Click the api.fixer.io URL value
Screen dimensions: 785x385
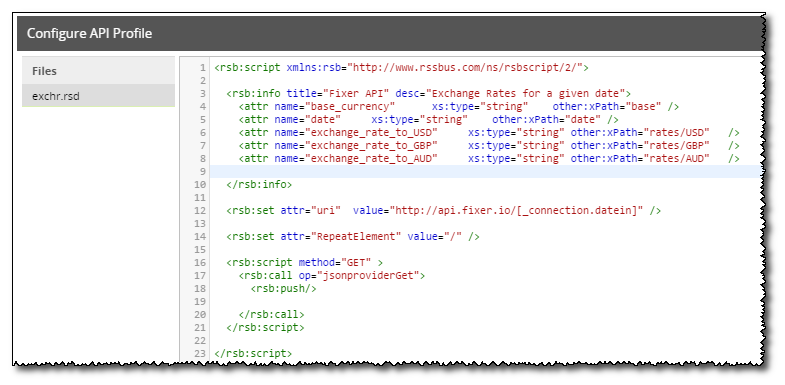coord(517,210)
